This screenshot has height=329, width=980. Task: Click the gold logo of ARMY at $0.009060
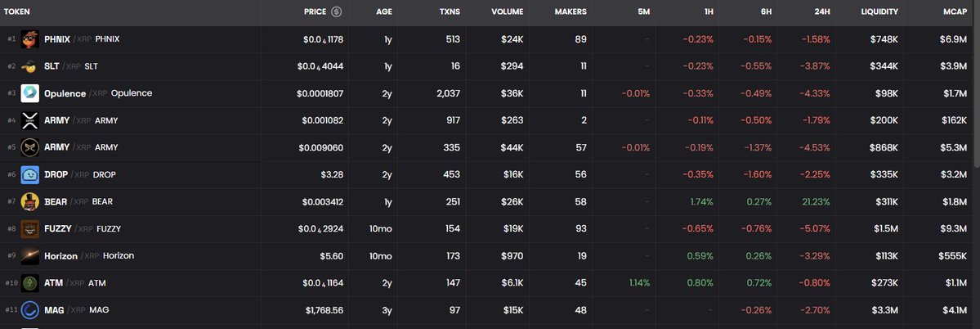29,147
